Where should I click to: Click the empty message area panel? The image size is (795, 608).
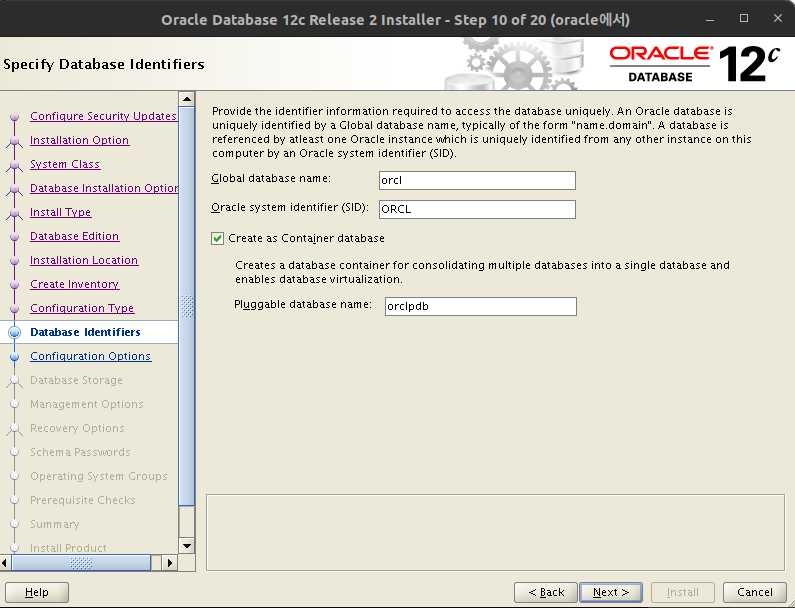pyautogui.click(x=495, y=532)
